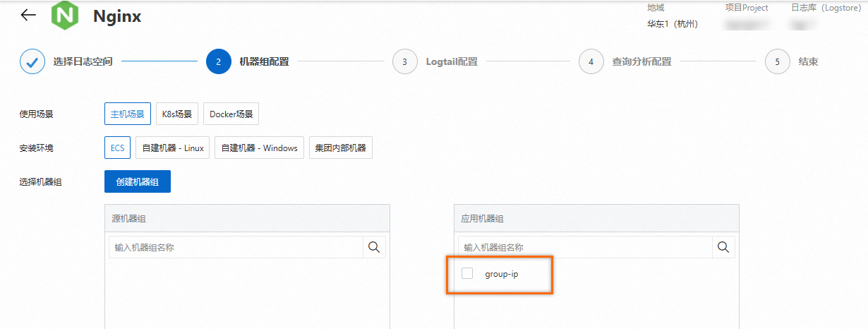Screen dimensions: 868x329
Task: Click the group-ip machine group name
Action: coord(502,273)
